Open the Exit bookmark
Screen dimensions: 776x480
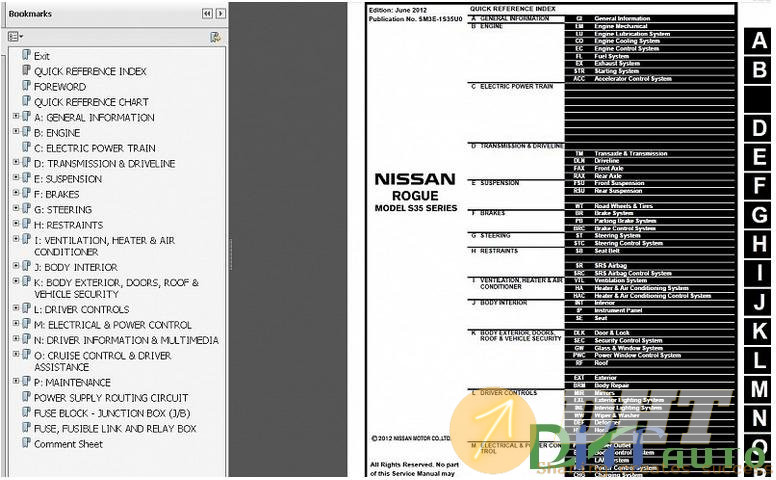point(42,56)
